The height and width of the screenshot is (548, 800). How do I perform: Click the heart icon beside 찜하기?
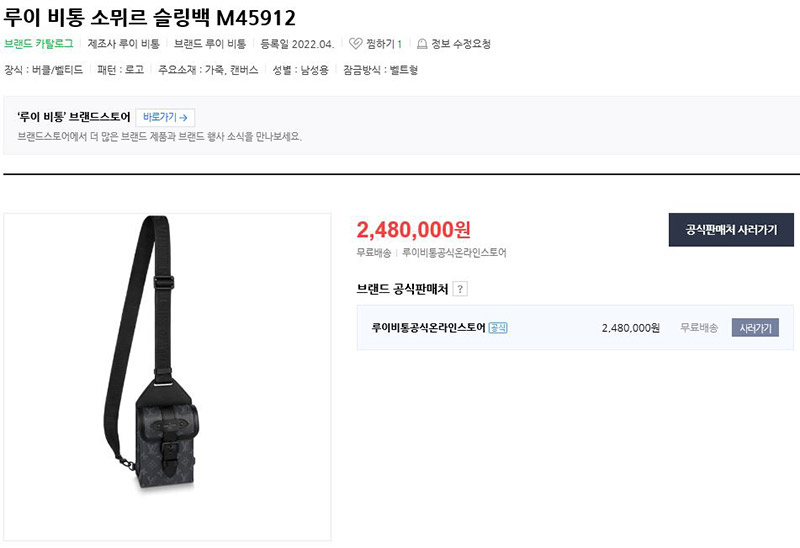click(356, 44)
